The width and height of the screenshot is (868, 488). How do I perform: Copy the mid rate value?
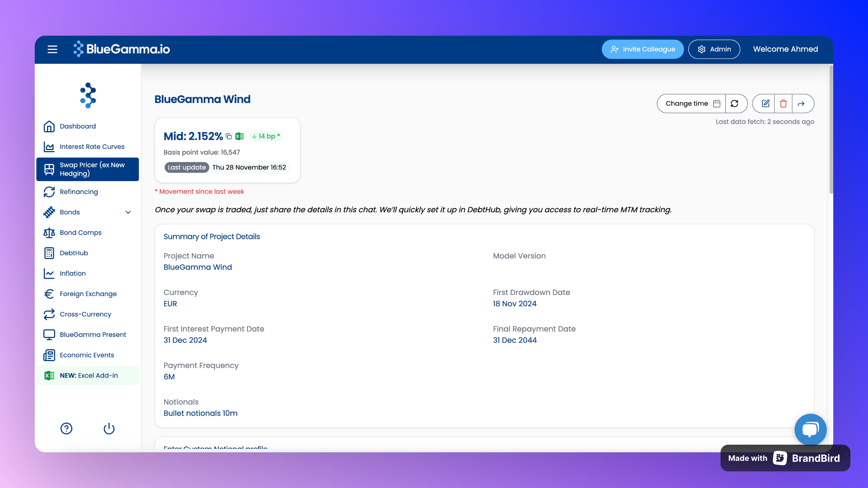229,136
